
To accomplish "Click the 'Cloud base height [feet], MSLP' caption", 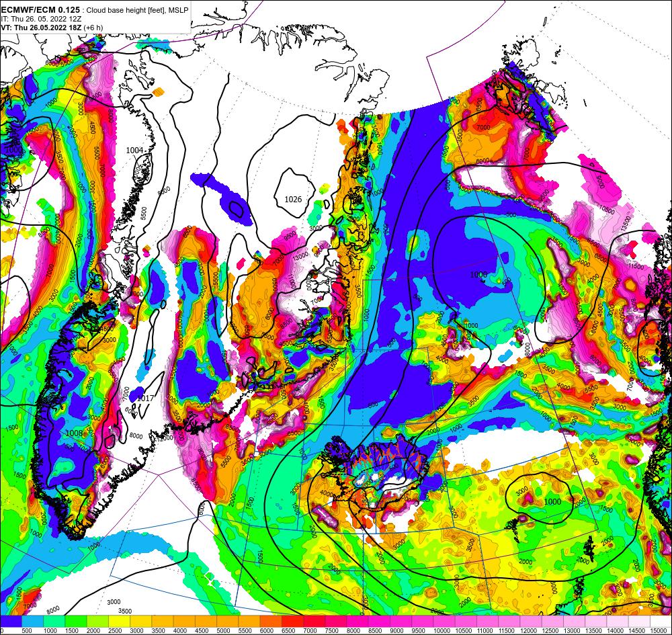I will coord(137,10).
